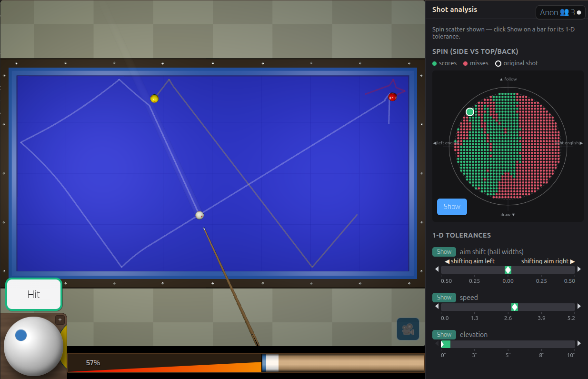Click the 0.00 tick on aim shift scale
This screenshot has width=588, height=379.
tap(508, 281)
